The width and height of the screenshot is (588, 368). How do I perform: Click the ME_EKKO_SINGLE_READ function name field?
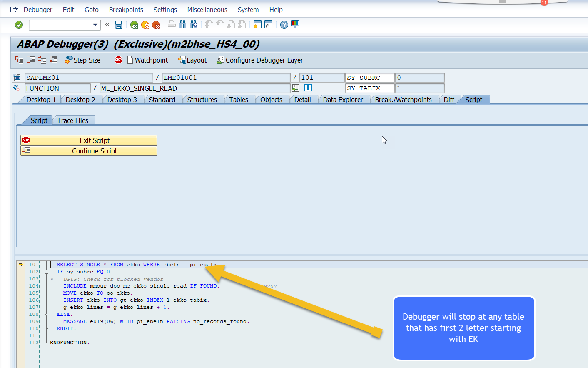pyautogui.click(x=195, y=88)
